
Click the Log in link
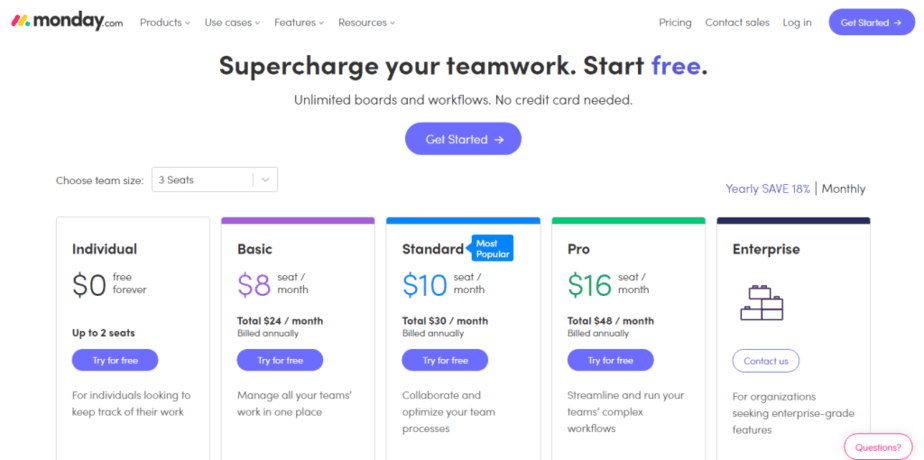(797, 23)
